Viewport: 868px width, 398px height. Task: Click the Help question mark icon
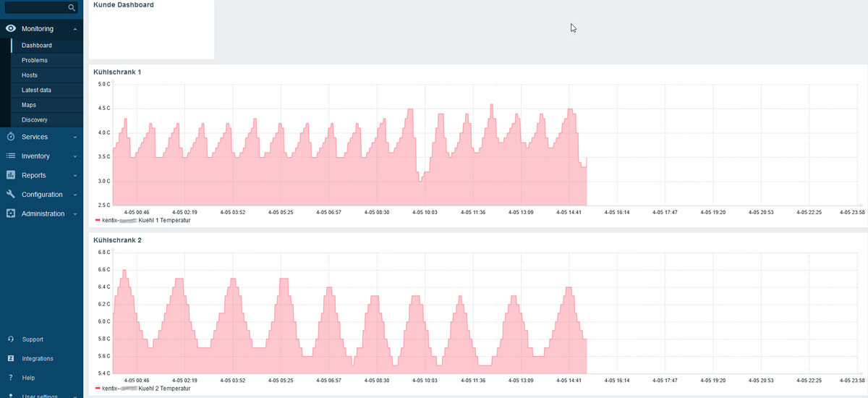coord(10,378)
